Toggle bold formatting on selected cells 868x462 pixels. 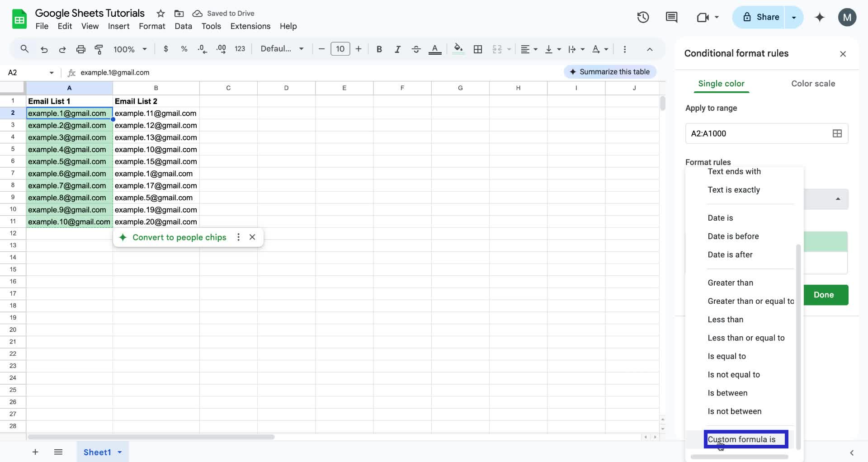(x=379, y=49)
